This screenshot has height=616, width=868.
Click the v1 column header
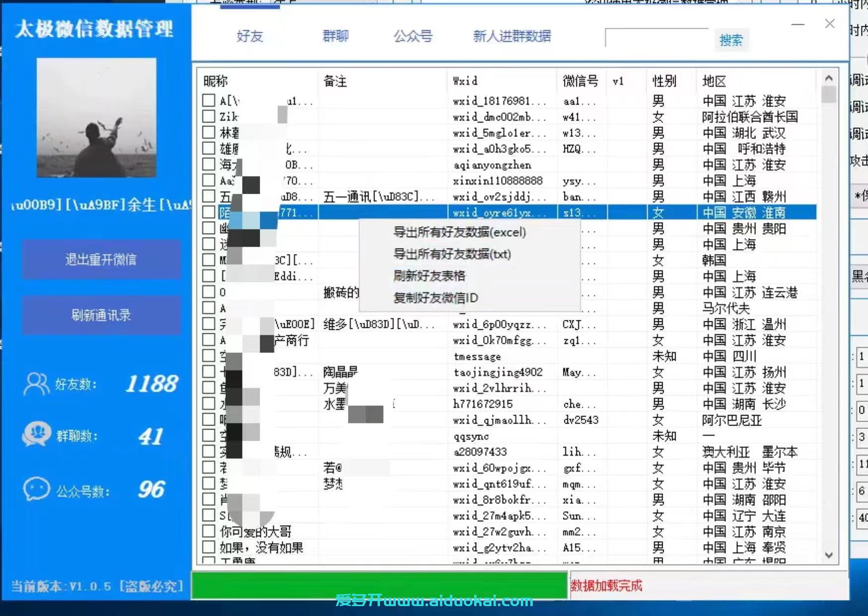click(x=618, y=81)
